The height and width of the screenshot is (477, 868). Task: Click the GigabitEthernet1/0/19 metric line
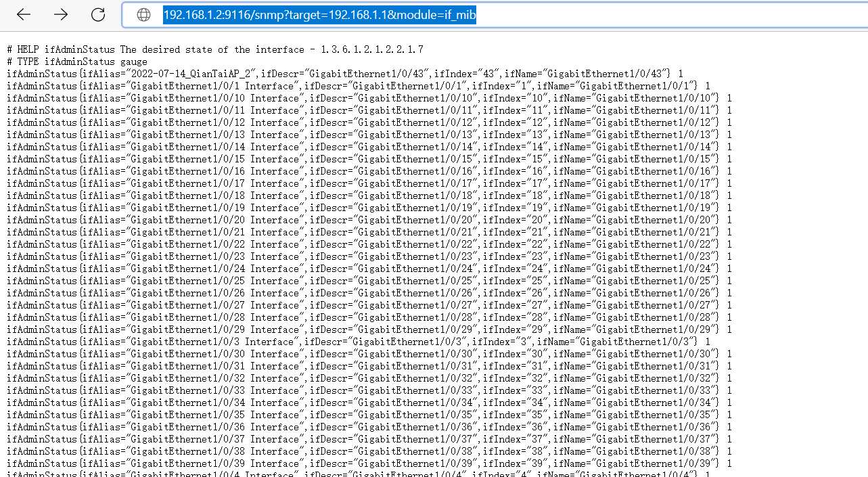click(369, 208)
